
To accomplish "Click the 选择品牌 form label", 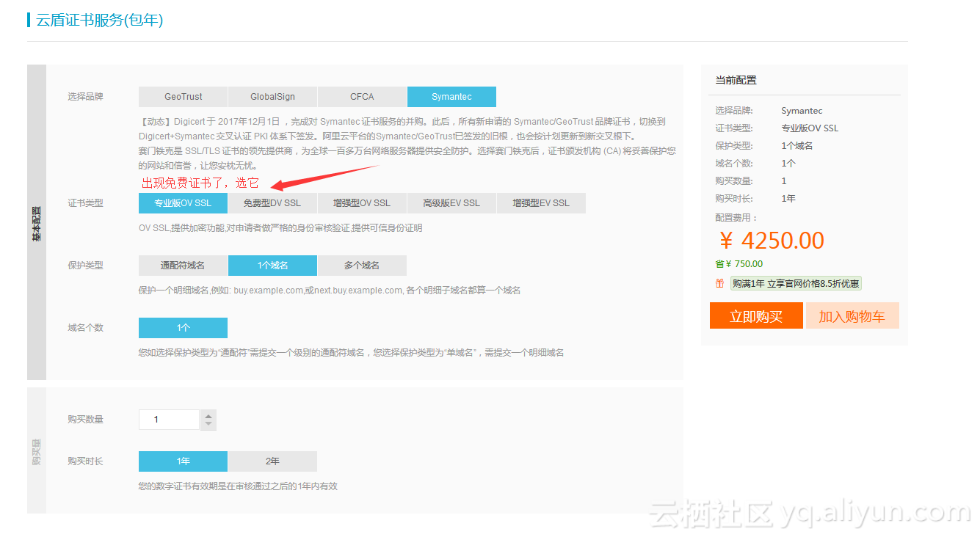I will click(85, 97).
